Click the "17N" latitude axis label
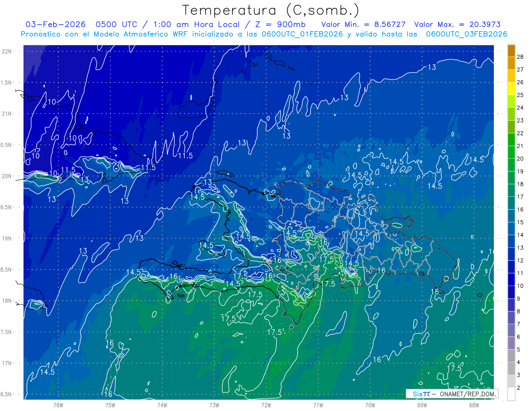Image resolution: width=532 pixels, height=411 pixels. [8, 363]
